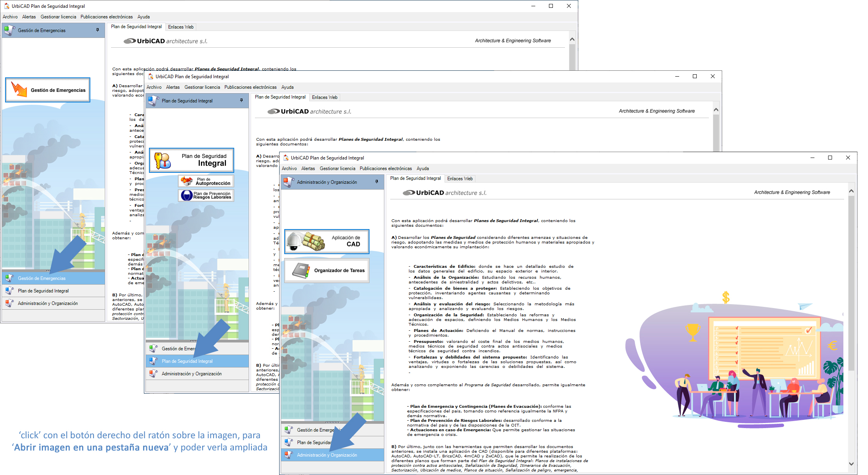
Task: Launch Aplicación de CAD button
Action: point(327,241)
